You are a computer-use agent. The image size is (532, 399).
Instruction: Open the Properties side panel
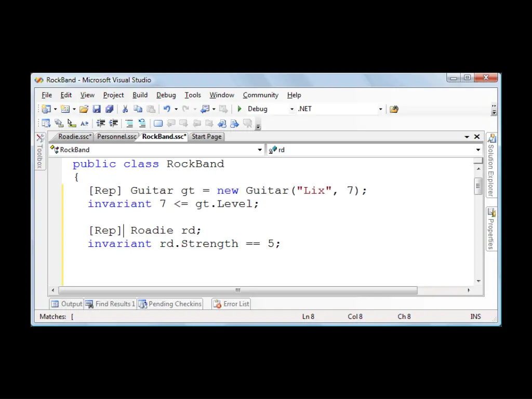pyautogui.click(x=491, y=229)
